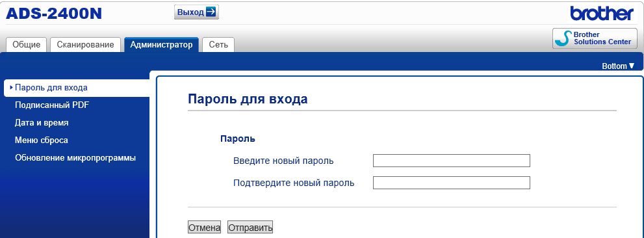Select the Администратор tab
644x238 pixels.
pos(161,45)
